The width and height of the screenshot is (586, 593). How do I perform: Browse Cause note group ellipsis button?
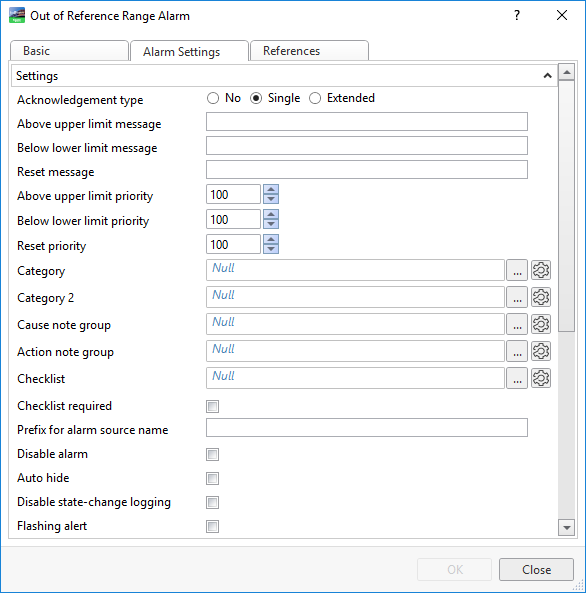[517, 324]
